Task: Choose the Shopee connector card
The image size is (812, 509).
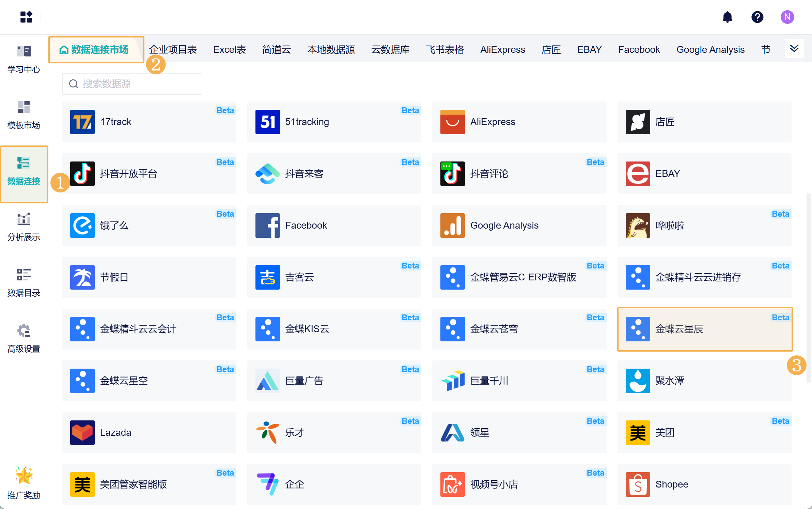Action: (704, 484)
